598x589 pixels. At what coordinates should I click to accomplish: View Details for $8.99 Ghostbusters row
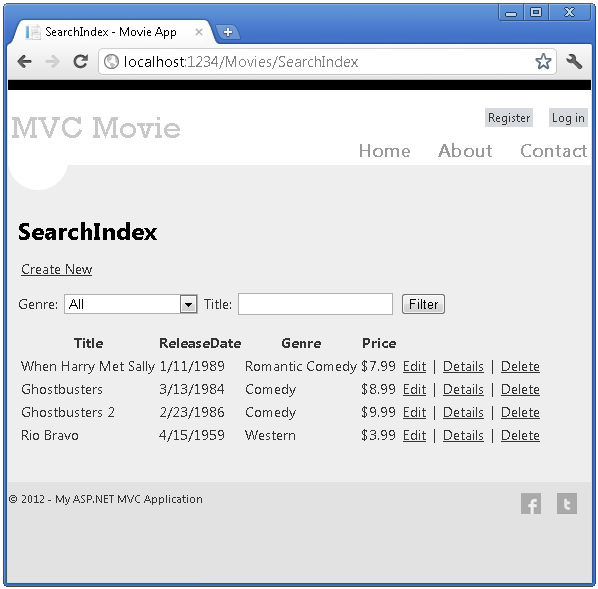(x=463, y=389)
